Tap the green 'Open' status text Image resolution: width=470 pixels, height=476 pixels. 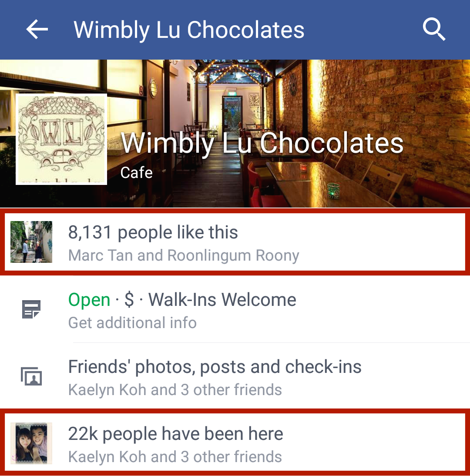89,300
